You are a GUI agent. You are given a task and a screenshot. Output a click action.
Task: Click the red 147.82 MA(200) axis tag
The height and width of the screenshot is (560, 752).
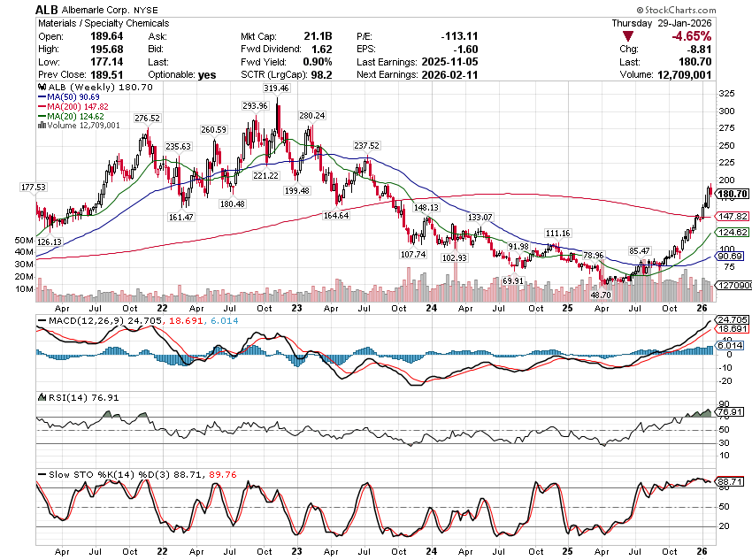[x=734, y=216]
